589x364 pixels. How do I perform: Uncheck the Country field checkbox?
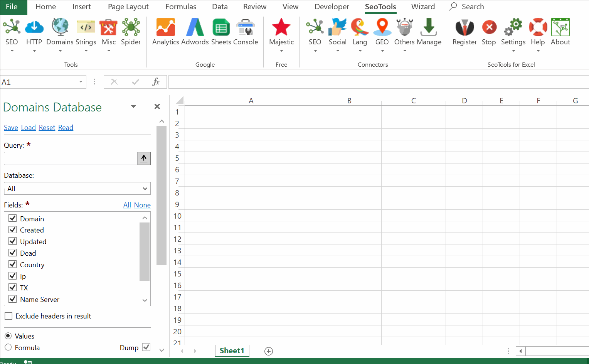pos(13,265)
